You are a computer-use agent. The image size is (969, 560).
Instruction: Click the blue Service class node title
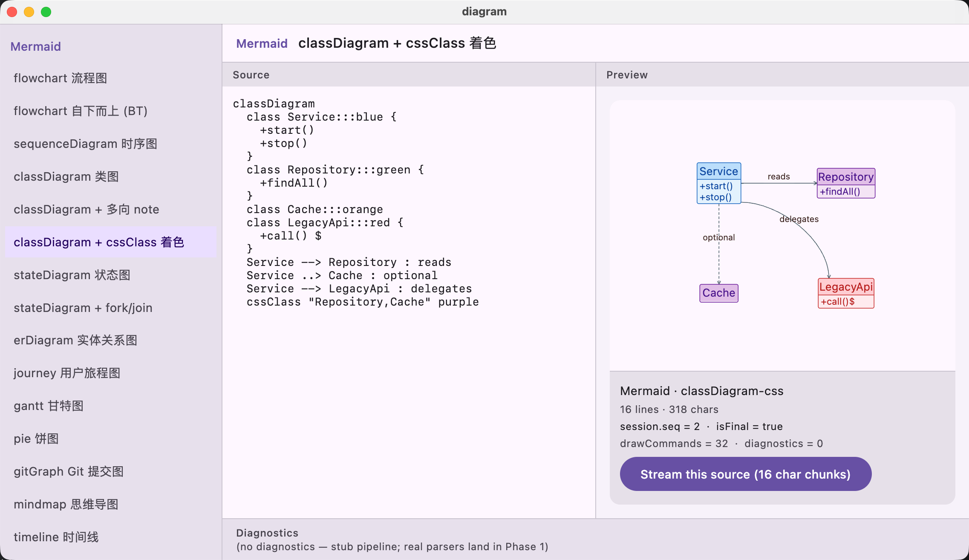coord(719,171)
